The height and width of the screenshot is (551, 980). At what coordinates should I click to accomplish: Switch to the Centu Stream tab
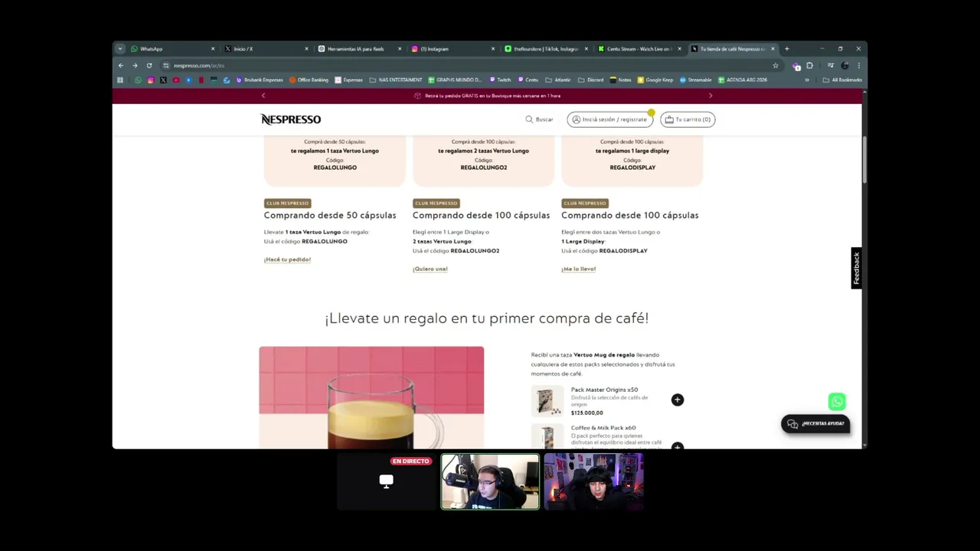[x=638, y=49]
